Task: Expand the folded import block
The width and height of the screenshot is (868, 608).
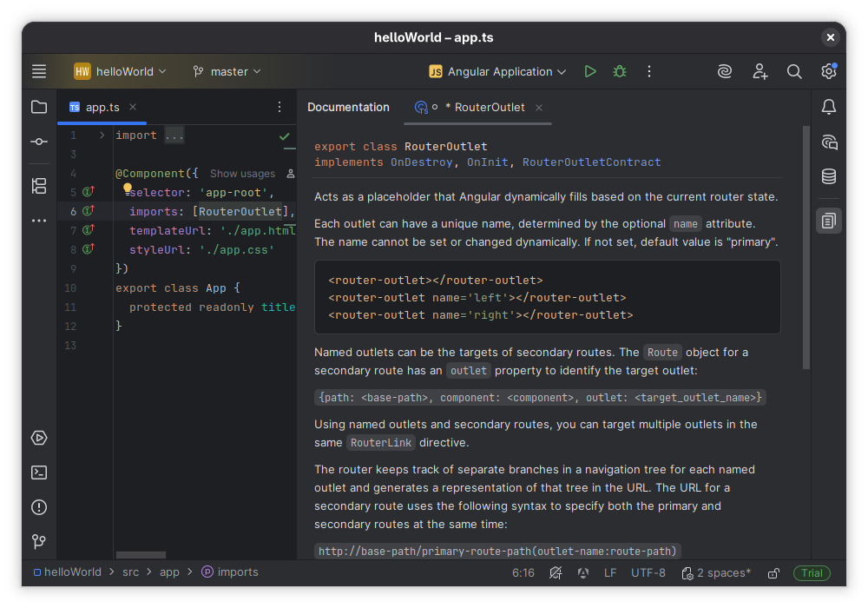Action: click(x=102, y=135)
